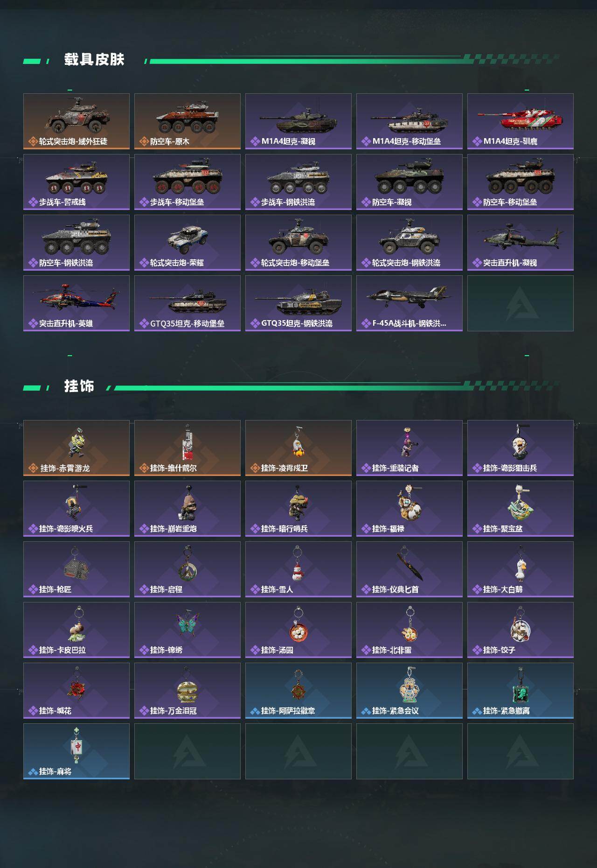Click the 挂饰 section header
This screenshot has width=597, height=868.
(79, 386)
